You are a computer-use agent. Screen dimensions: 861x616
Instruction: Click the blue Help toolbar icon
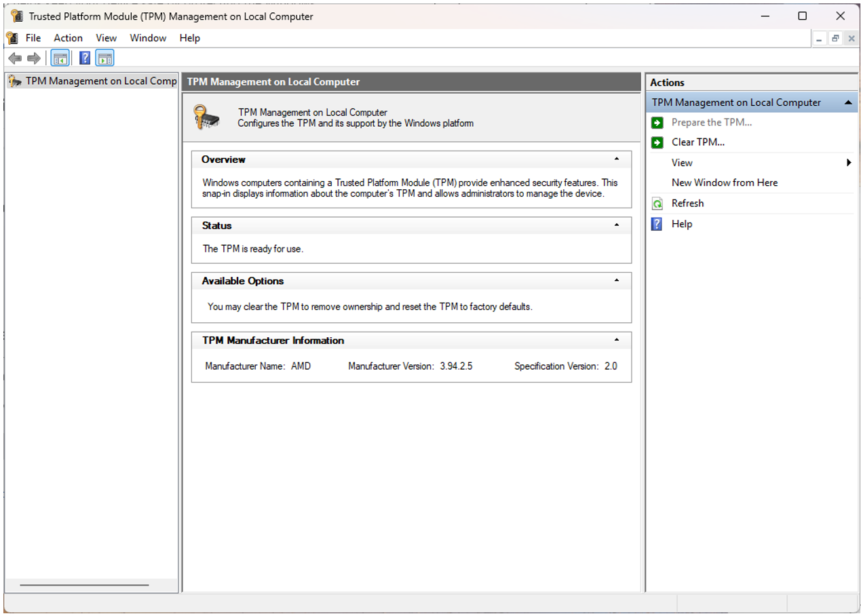click(x=85, y=58)
